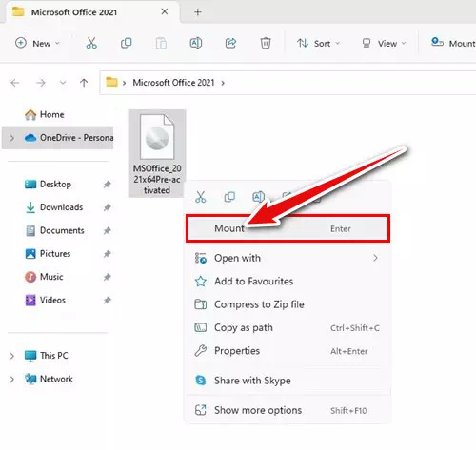The image size is (476, 450).
Task: Click the Cut icon in context menu
Action: tap(201, 197)
